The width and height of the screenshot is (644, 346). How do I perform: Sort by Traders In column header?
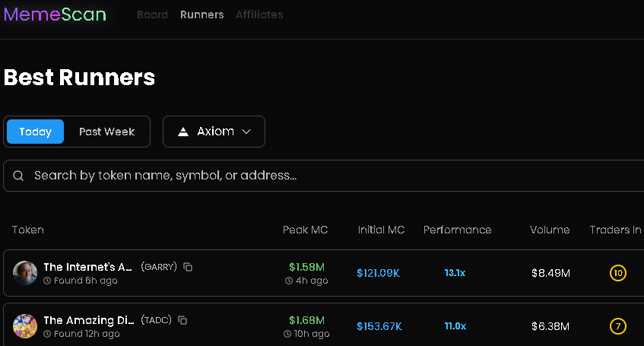point(615,230)
